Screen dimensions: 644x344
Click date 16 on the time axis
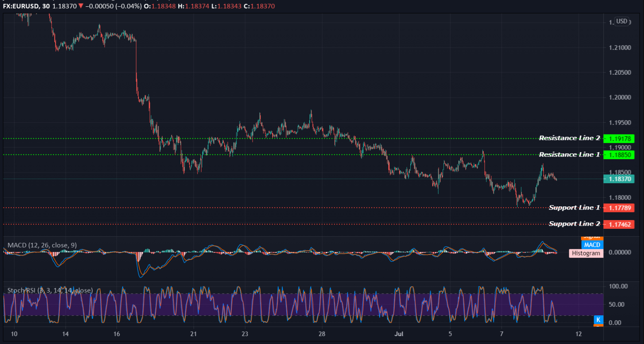coord(116,334)
